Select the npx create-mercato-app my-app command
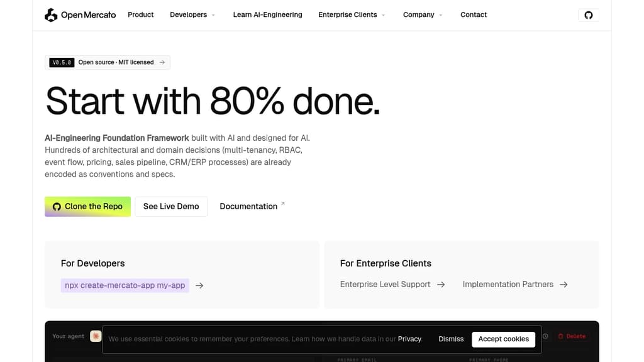The image size is (644, 362). (125, 285)
